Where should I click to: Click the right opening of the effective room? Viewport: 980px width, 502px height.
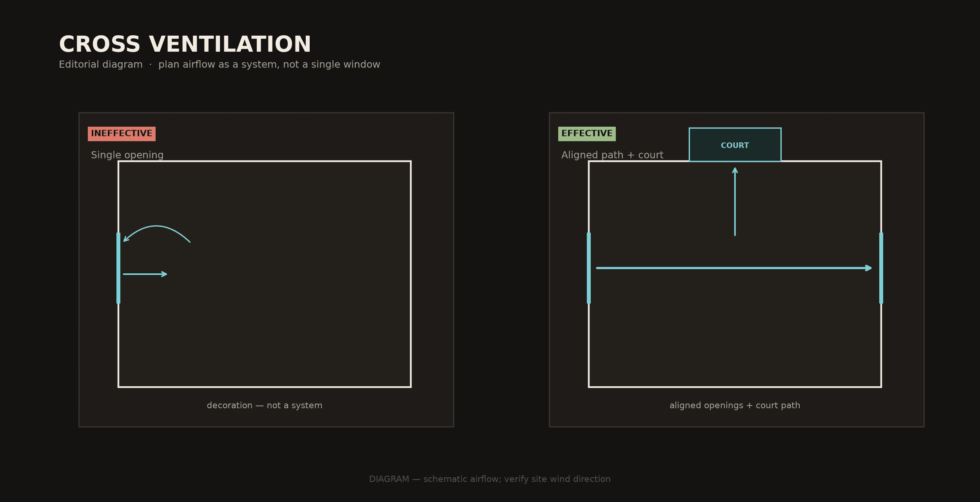881,268
